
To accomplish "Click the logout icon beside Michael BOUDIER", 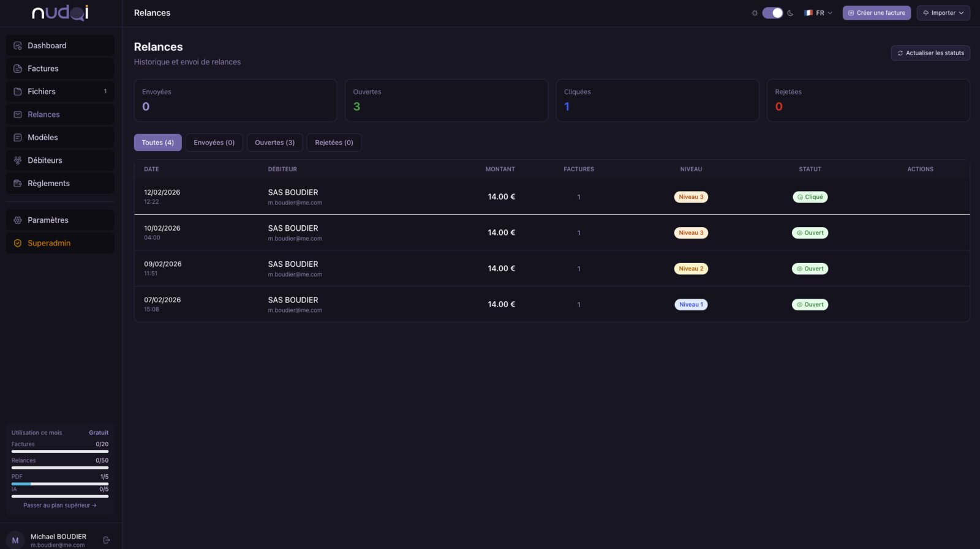I will tap(107, 540).
